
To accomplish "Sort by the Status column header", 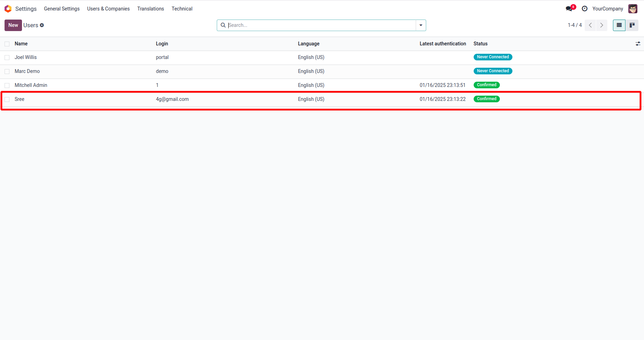I will [x=480, y=44].
